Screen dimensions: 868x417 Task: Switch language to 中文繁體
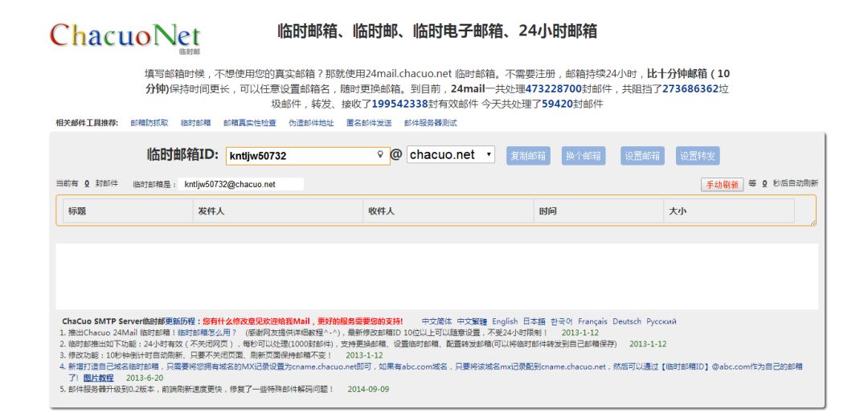pos(473,321)
